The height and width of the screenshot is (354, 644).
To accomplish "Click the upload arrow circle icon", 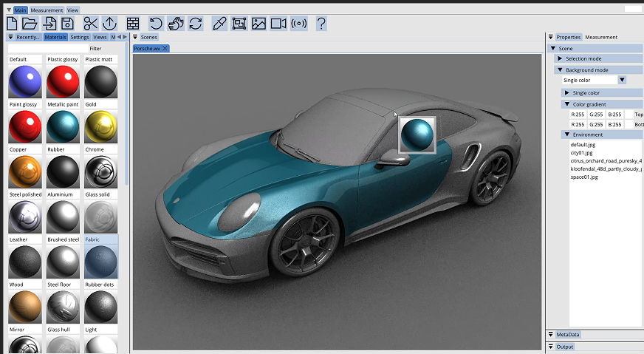I will pos(109,24).
